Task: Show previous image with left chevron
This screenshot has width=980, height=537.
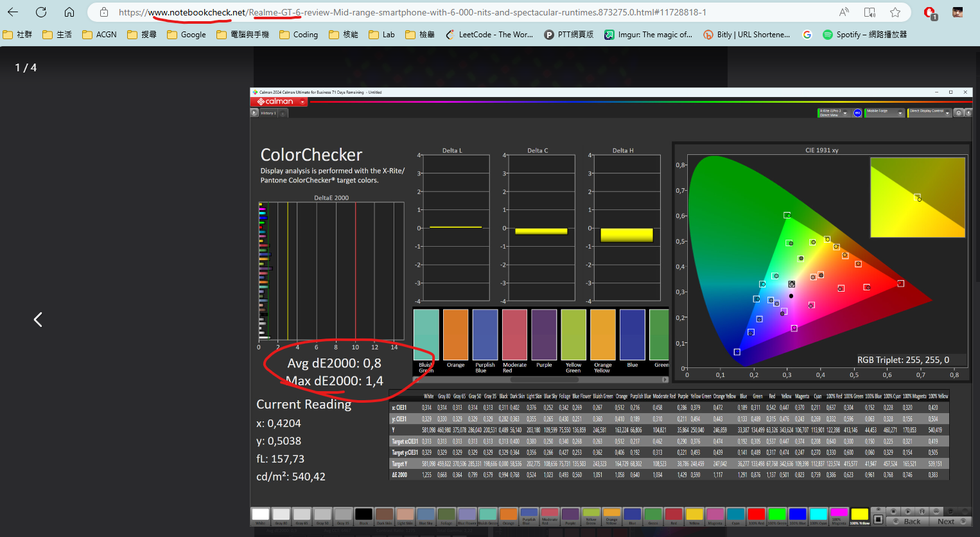Action: [x=38, y=319]
